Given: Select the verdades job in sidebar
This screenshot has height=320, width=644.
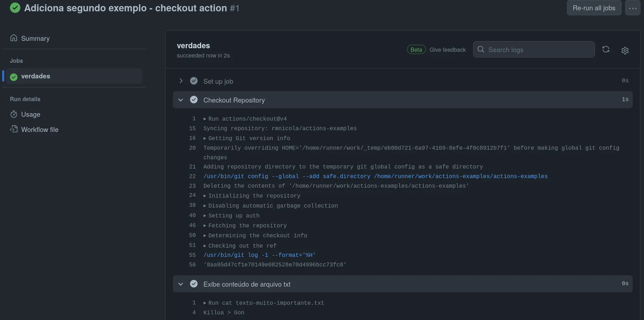Looking at the screenshot, I should coord(36,76).
